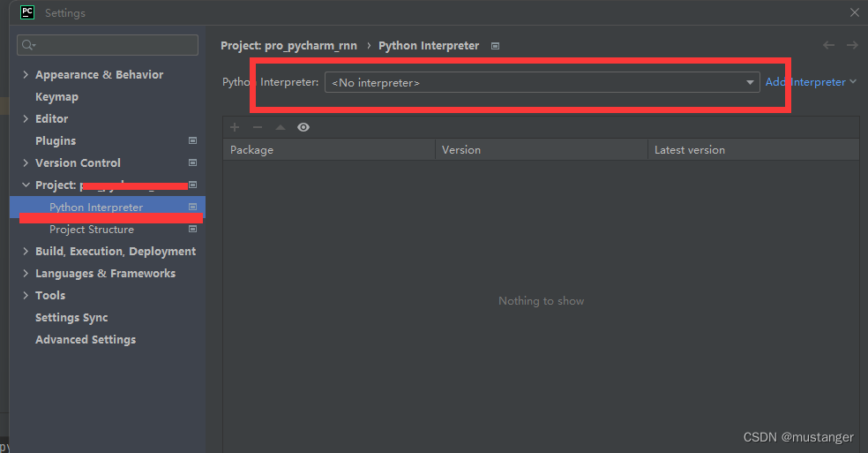This screenshot has height=453, width=868.
Task: Select Project Structure in settings tree
Action: (92, 230)
